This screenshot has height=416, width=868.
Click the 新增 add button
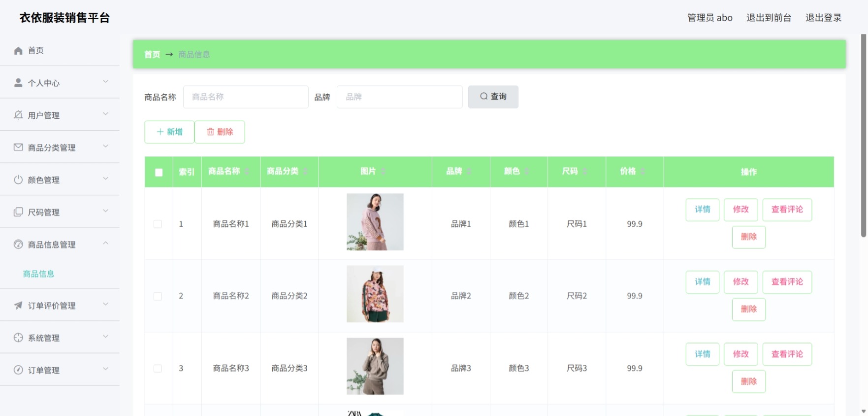pyautogui.click(x=169, y=132)
